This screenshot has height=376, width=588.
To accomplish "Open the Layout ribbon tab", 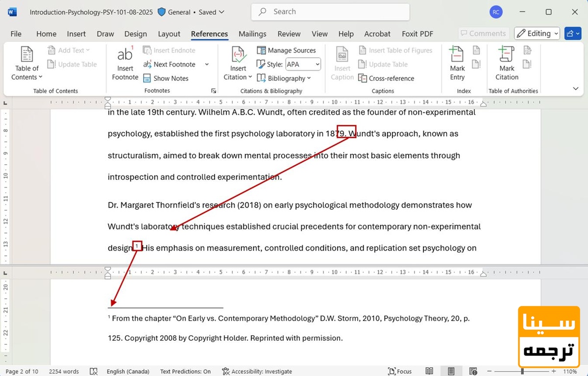I will click(x=169, y=34).
